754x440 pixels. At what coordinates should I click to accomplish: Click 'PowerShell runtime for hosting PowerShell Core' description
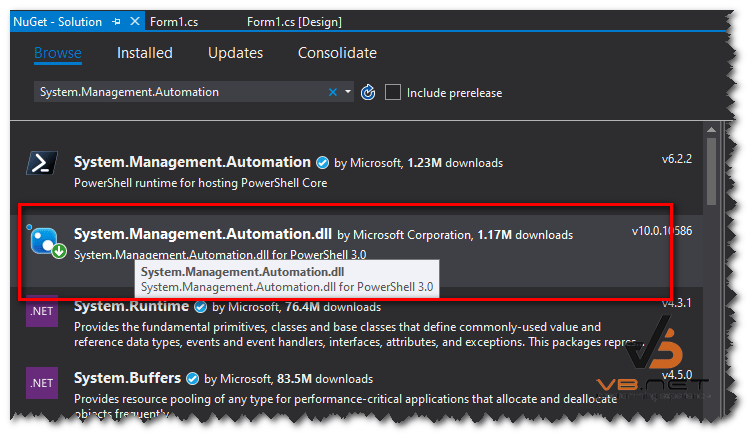click(x=201, y=183)
